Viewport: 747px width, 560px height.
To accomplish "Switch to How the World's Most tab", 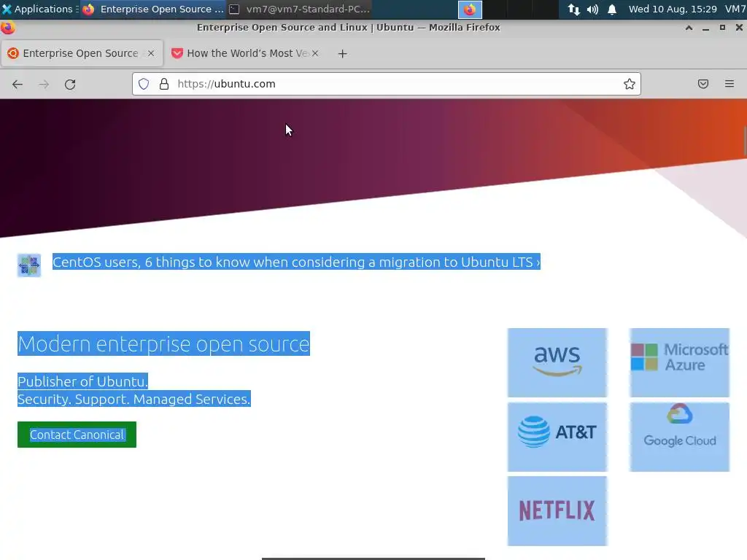I will (245, 53).
